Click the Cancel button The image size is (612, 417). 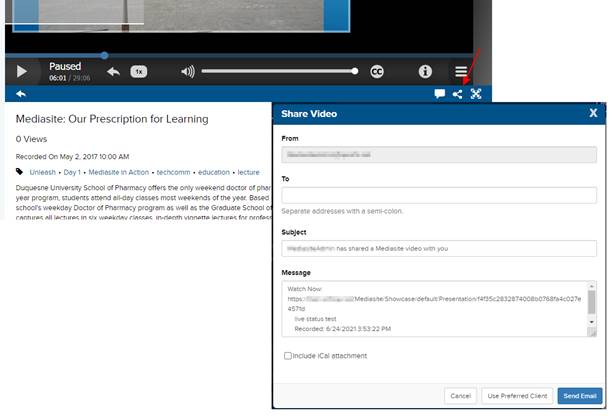461,396
